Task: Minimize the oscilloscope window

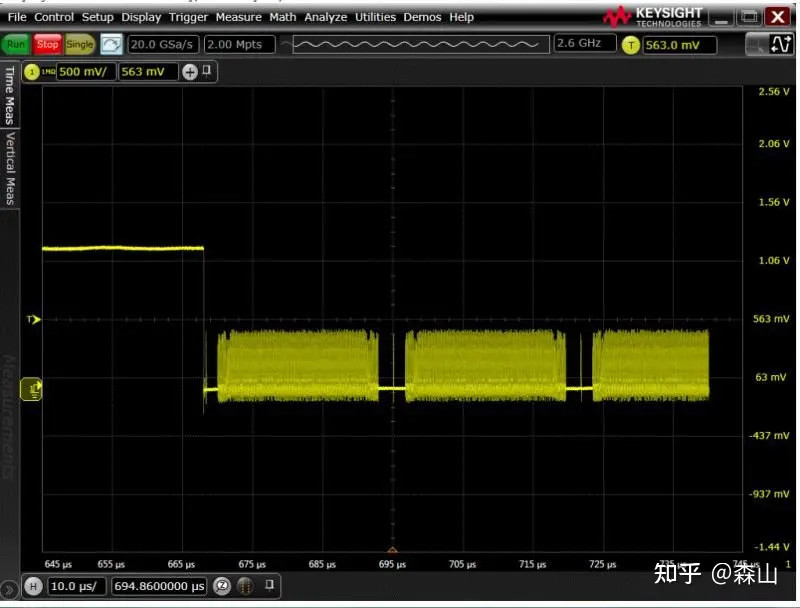Action: click(721, 17)
